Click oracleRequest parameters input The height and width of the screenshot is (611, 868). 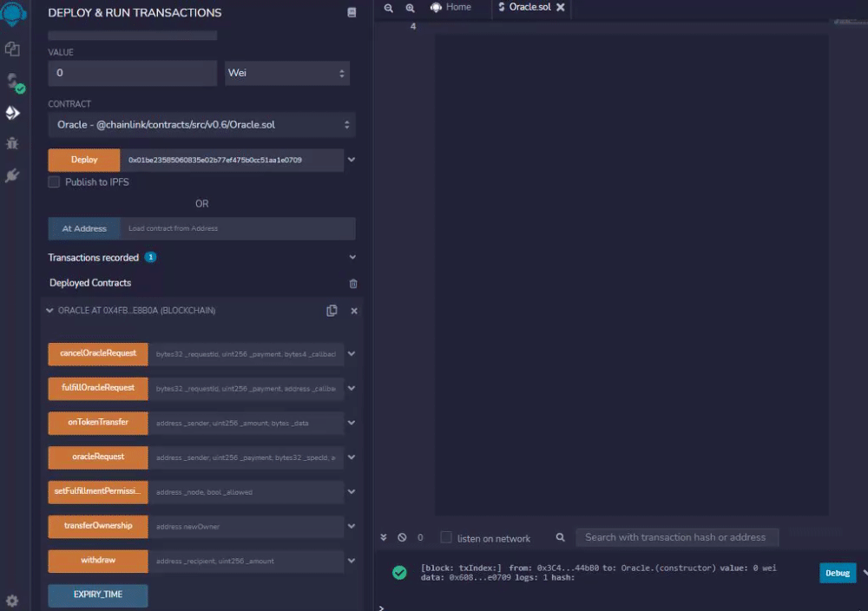click(246, 457)
